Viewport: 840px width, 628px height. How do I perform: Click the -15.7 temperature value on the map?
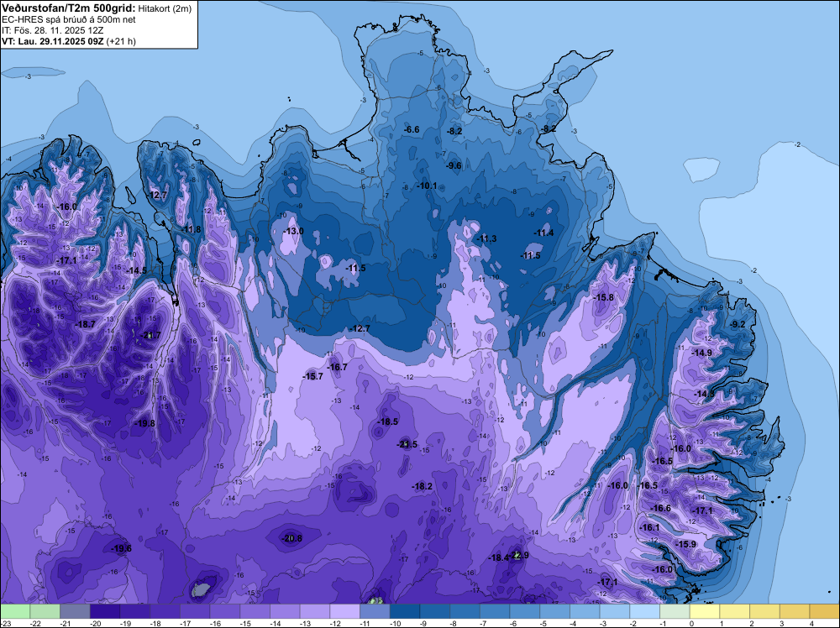coord(312,376)
